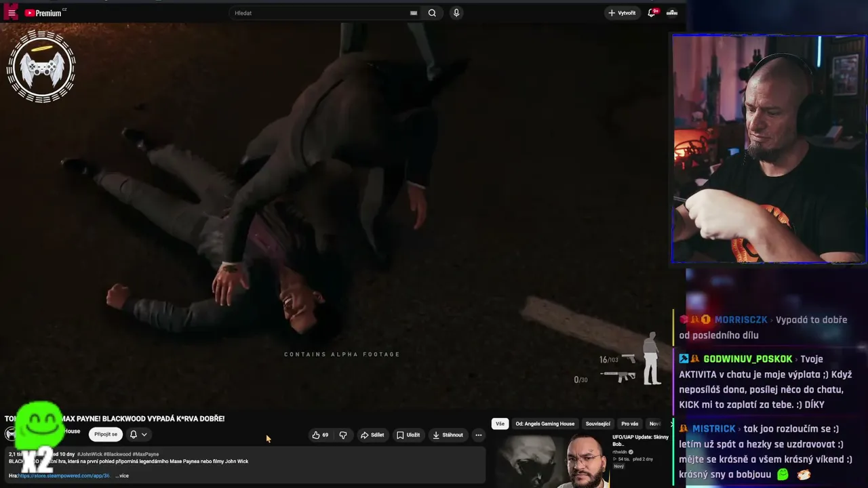Click the #Blackwood hashtag
This screenshot has height=488, width=868.
(117, 454)
